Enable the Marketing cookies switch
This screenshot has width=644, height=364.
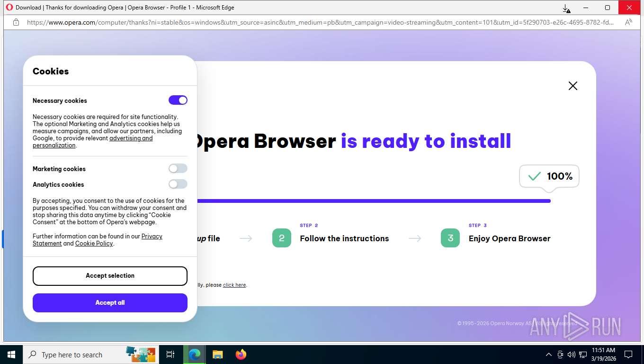point(178,168)
